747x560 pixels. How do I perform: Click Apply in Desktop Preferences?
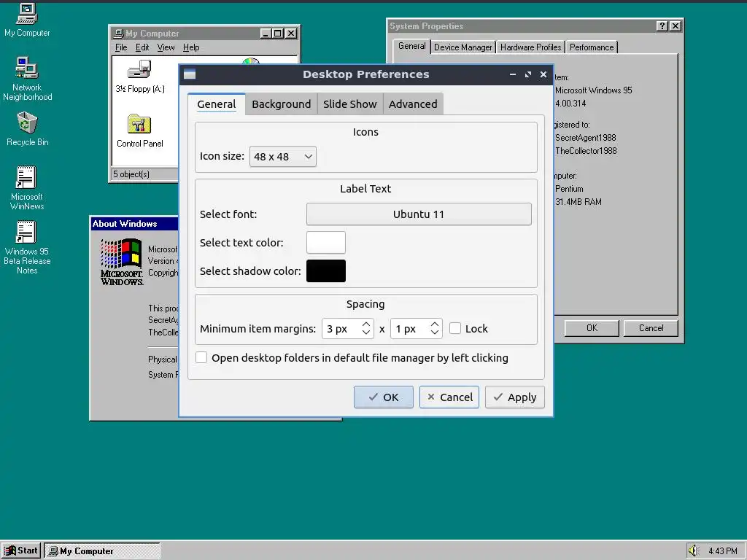514,397
